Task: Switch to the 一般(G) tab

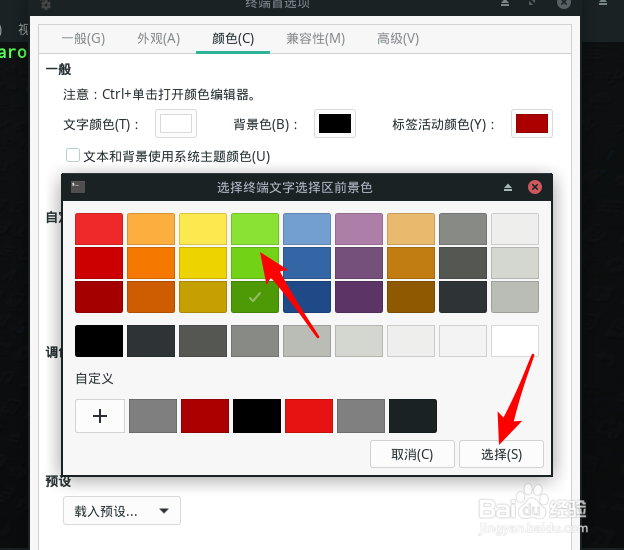Action: click(x=83, y=39)
